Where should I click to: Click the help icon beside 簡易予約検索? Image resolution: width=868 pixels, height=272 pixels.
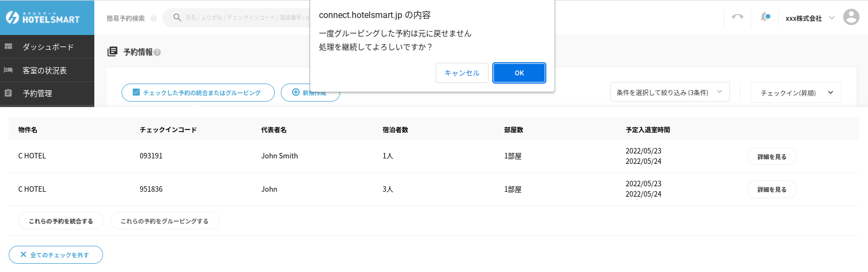pos(153,19)
